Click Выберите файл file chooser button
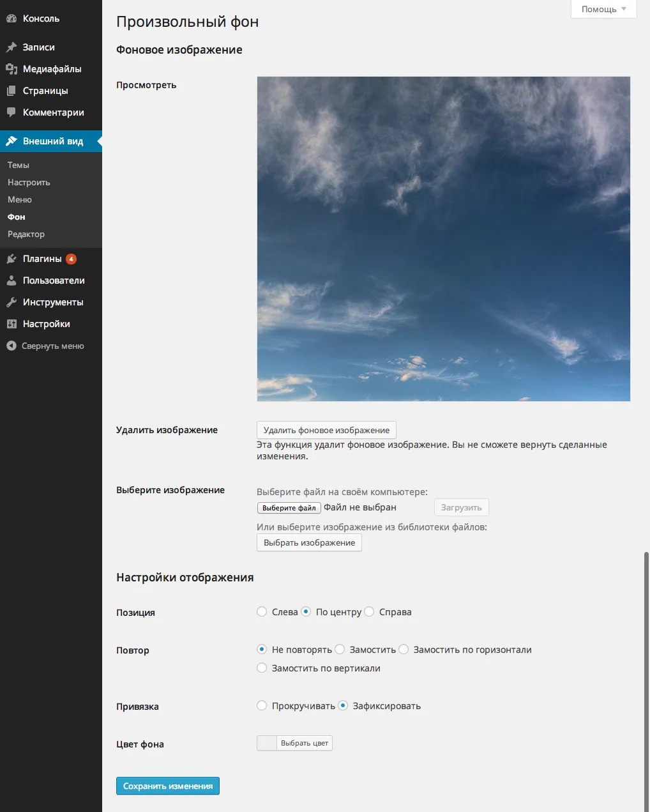Image resolution: width=650 pixels, height=812 pixels. click(289, 508)
